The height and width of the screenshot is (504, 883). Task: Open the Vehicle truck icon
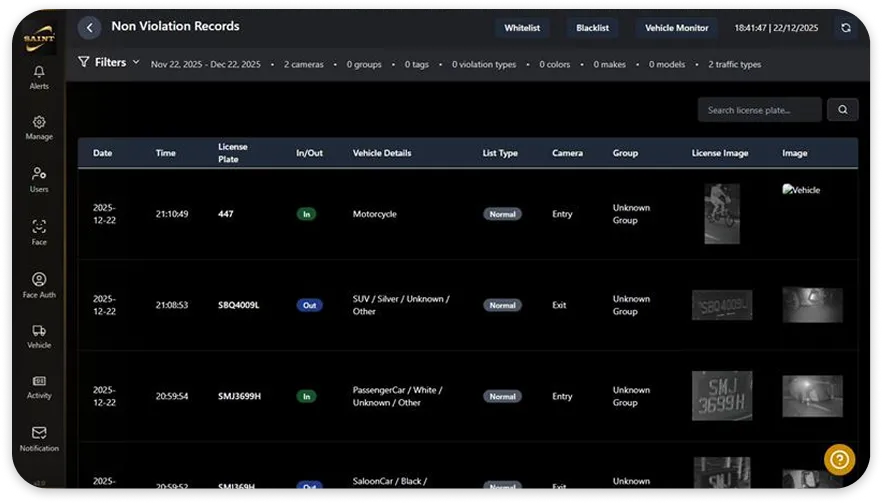[x=39, y=331]
